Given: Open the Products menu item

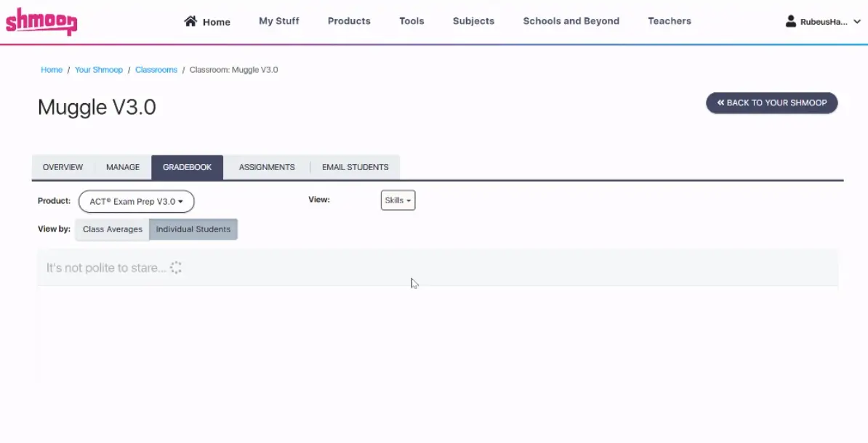Looking at the screenshot, I should click(x=349, y=21).
